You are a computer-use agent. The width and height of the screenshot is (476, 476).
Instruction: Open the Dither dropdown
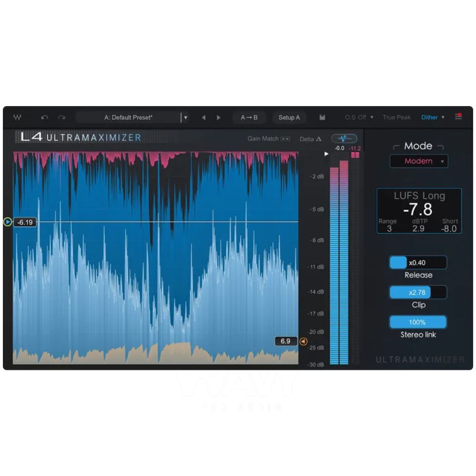tap(430, 117)
